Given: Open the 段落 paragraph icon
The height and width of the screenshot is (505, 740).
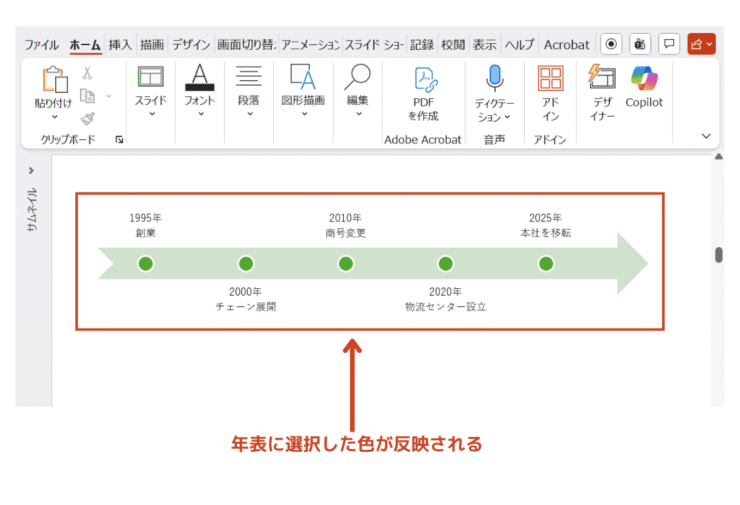Looking at the screenshot, I should (x=249, y=76).
